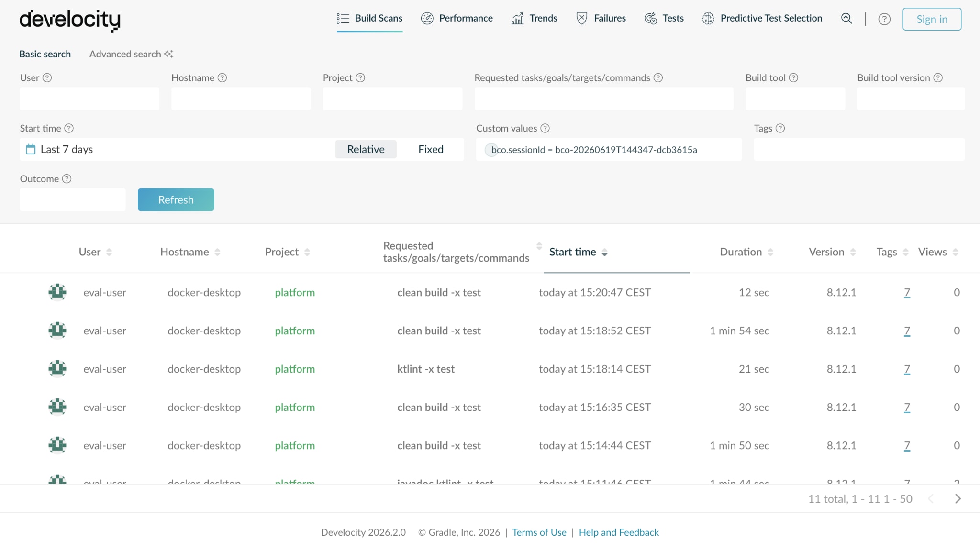Click the Outcome help icon

[67, 179]
